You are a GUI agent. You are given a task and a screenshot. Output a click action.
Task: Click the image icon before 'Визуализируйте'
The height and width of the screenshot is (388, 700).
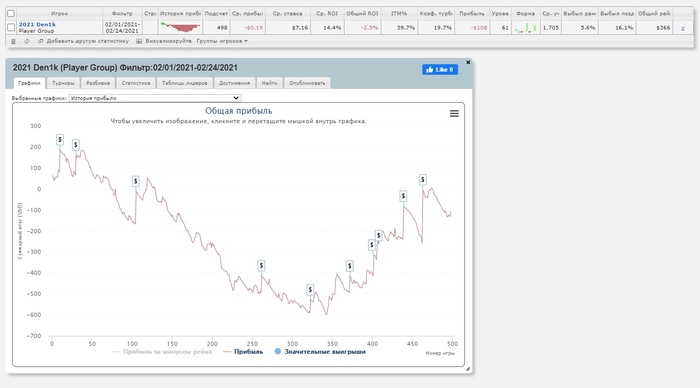[x=139, y=41]
